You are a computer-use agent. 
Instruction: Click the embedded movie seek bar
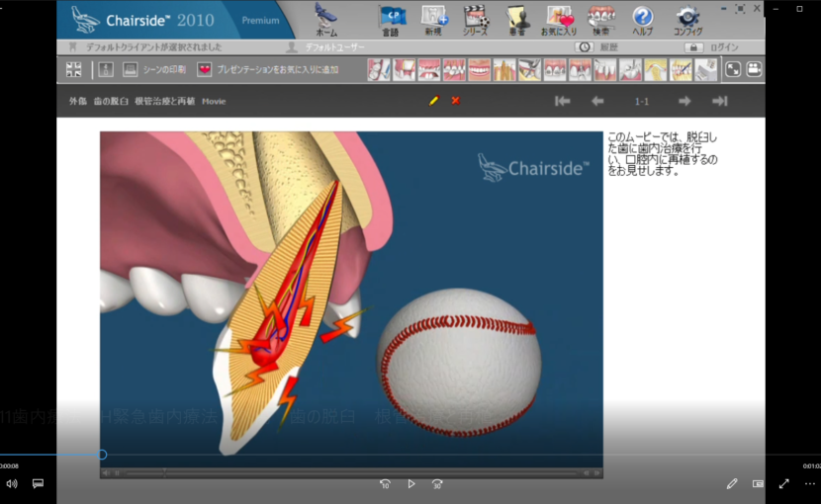tap(351, 473)
